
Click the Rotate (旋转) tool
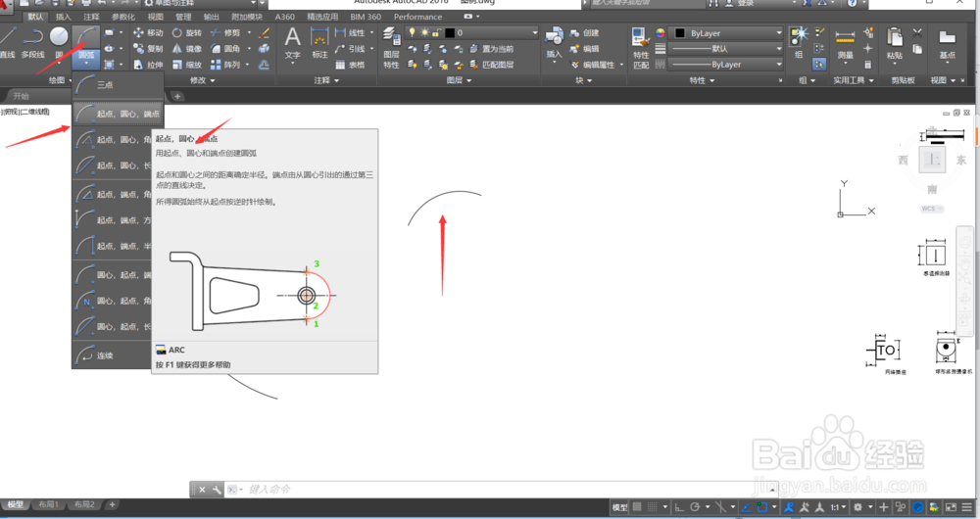tap(187, 32)
